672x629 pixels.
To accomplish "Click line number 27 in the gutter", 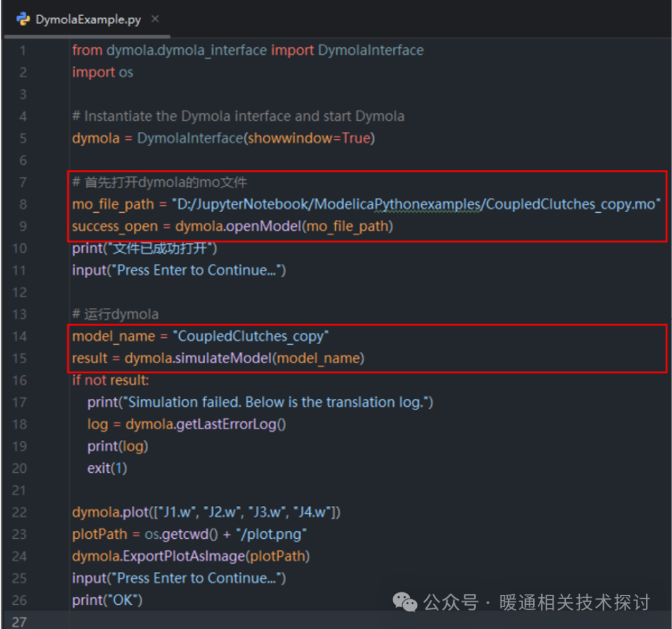I will [19, 622].
